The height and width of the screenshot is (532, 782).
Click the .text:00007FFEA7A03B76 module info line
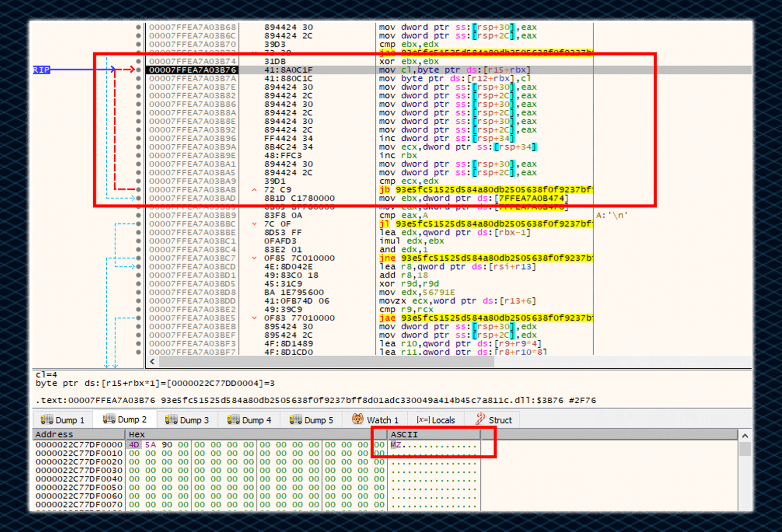point(316,400)
